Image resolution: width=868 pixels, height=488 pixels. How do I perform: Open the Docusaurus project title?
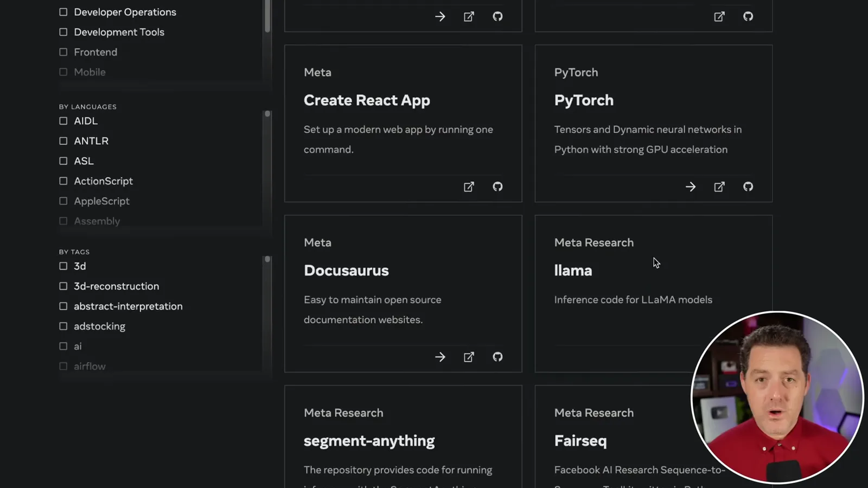(x=346, y=271)
